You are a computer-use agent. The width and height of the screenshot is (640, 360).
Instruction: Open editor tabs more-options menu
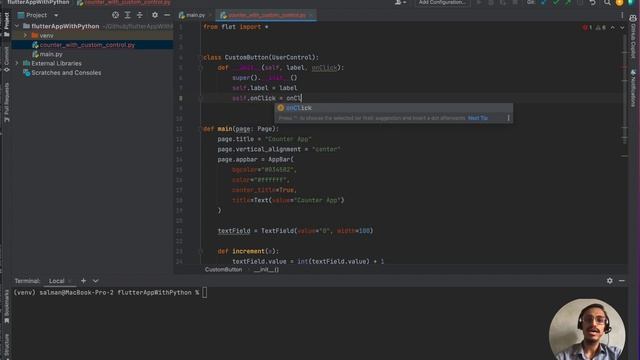pyautogui.click(x=622, y=15)
